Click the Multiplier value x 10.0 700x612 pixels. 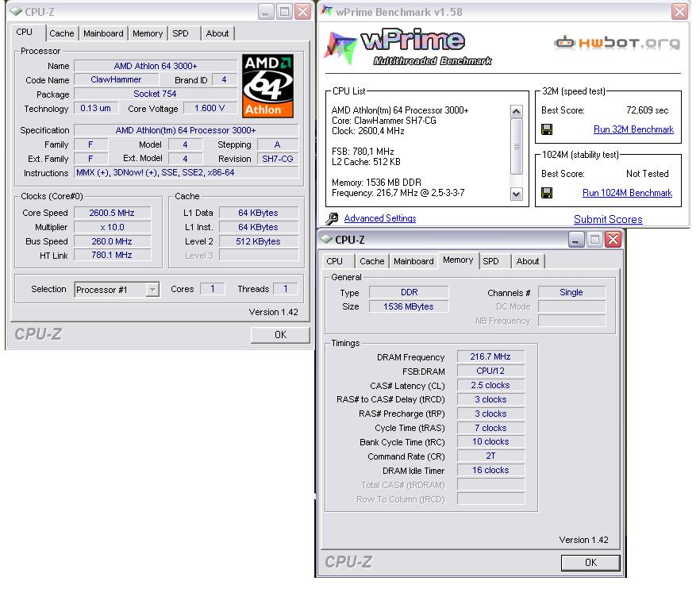tap(112, 227)
